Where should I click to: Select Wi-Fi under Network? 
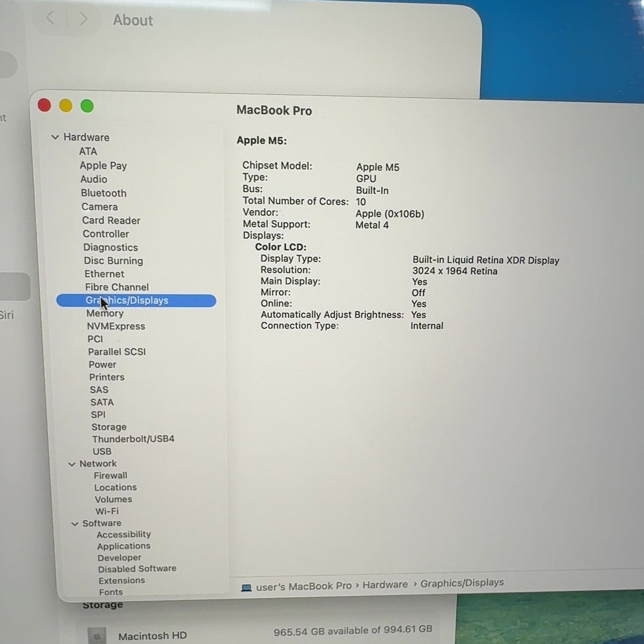107,511
